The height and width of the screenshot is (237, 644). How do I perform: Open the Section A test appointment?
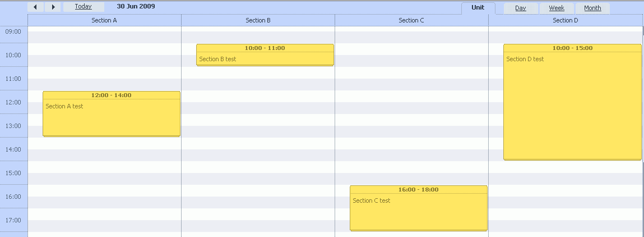tap(111, 118)
